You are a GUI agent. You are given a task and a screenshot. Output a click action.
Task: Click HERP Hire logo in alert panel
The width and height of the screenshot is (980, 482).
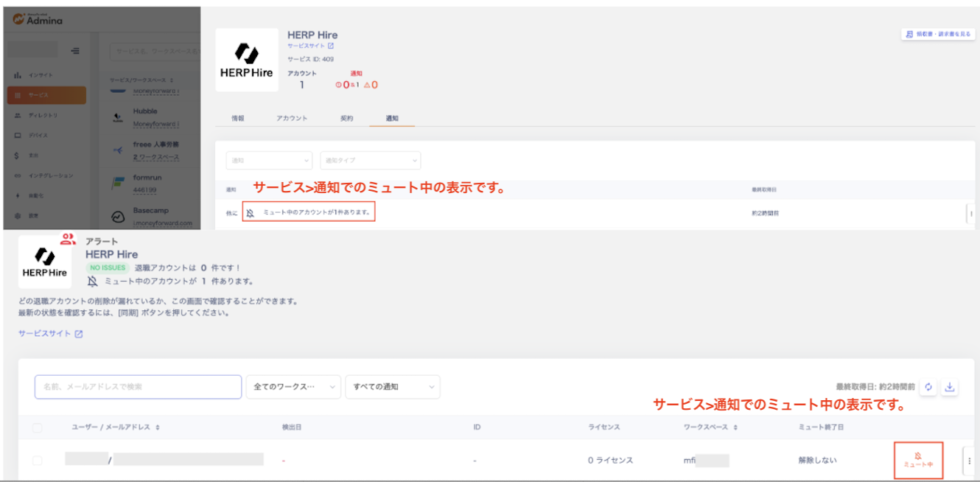point(45,262)
